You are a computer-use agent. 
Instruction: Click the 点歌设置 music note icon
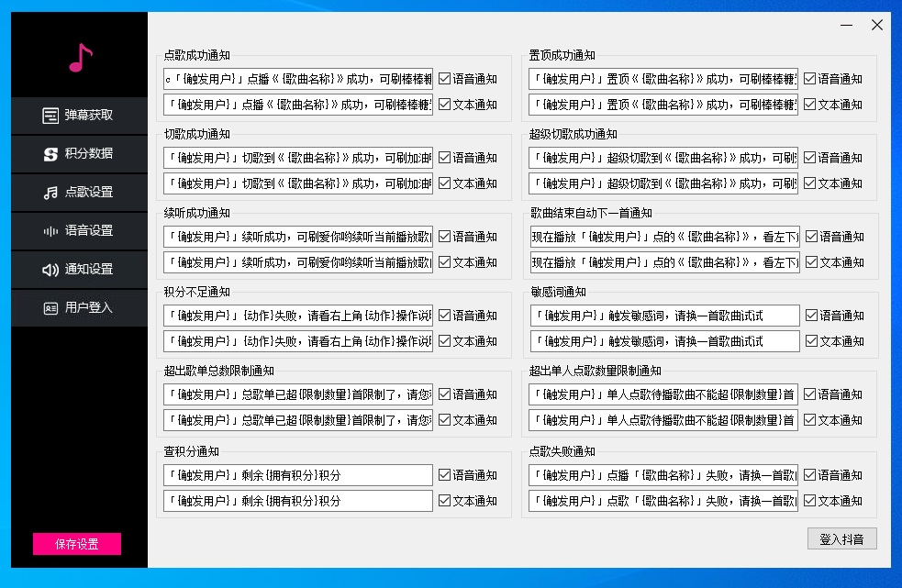(x=50, y=193)
